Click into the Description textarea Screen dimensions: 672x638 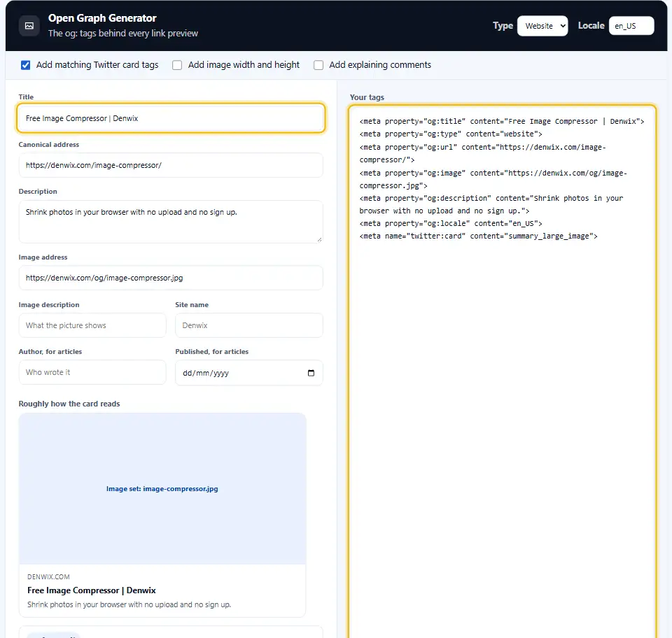(x=171, y=222)
